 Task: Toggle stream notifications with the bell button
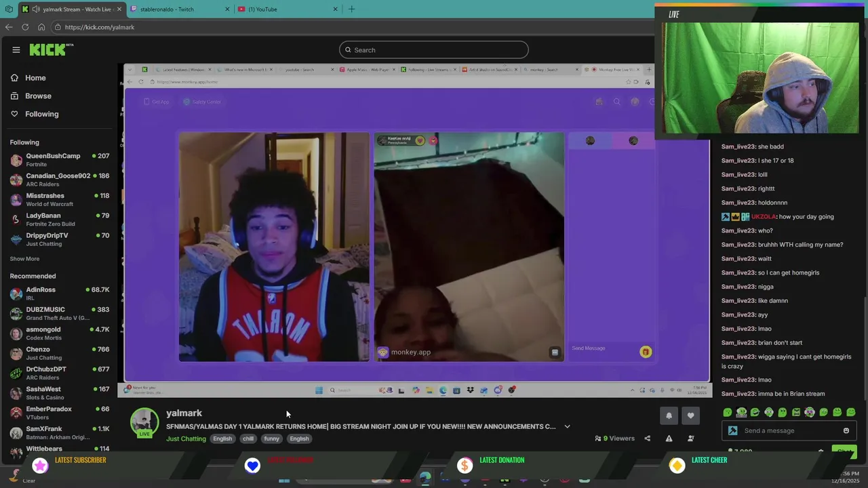(669, 415)
